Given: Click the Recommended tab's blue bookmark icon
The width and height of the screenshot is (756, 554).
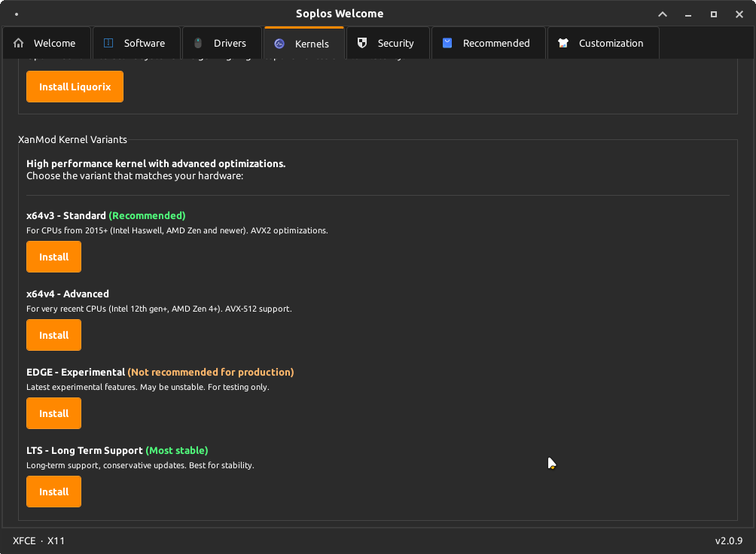Looking at the screenshot, I should [447, 43].
